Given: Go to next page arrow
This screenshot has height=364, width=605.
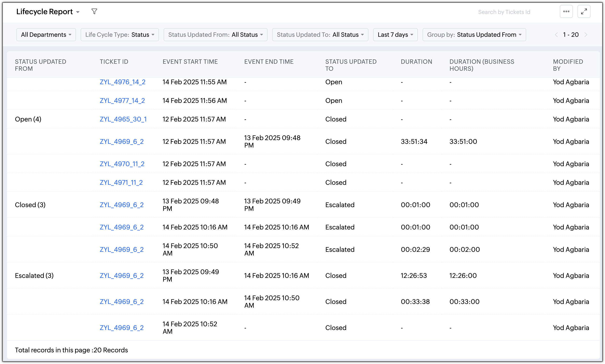Looking at the screenshot, I should 586,35.
